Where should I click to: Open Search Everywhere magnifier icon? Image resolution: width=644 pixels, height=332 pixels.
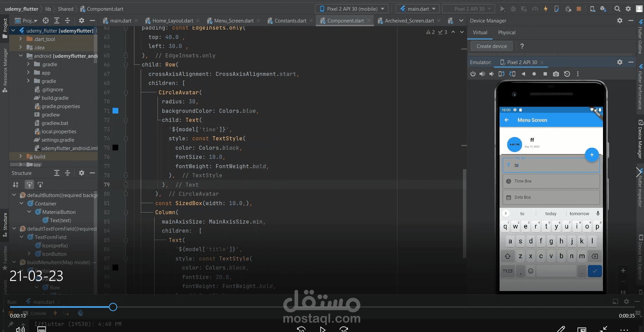tap(617, 9)
